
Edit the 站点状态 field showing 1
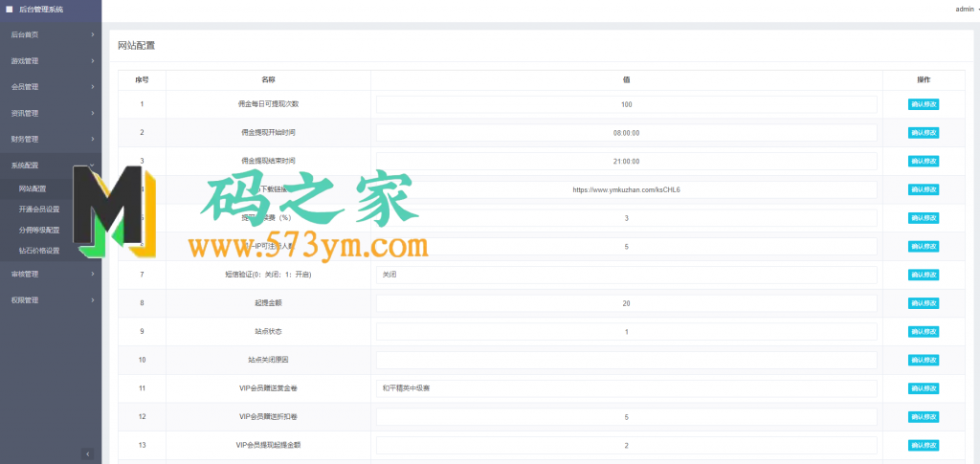pyautogui.click(x=626, y=332)
